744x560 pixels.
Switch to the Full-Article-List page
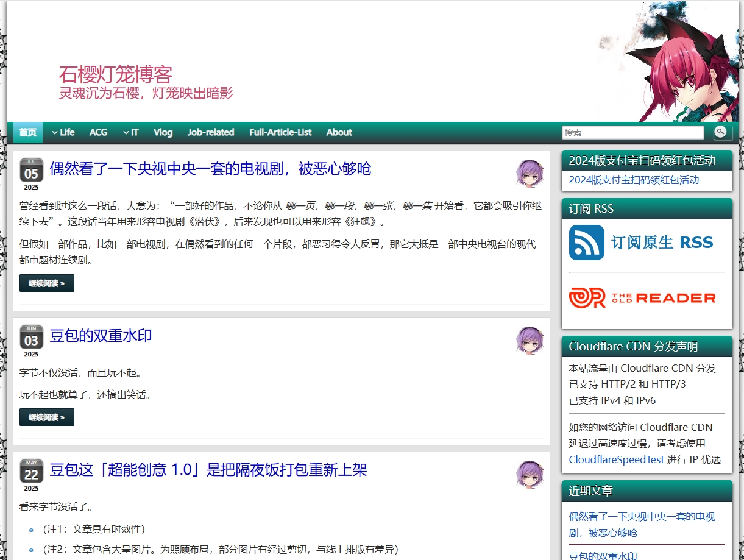280,132
